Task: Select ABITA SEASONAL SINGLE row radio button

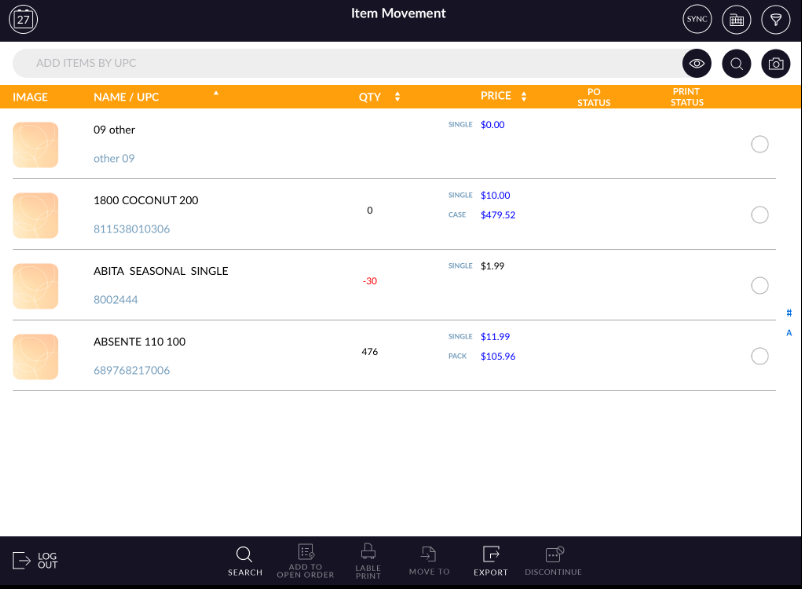Action: click(759, 285)
